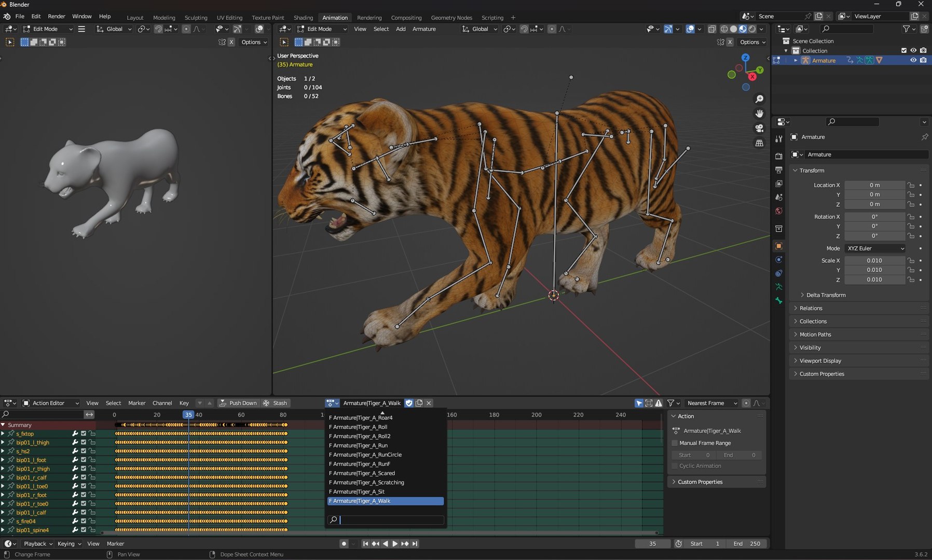This screenshot has height=560, width=932.
Task: Lock the Location X transform
Action: 911,185
